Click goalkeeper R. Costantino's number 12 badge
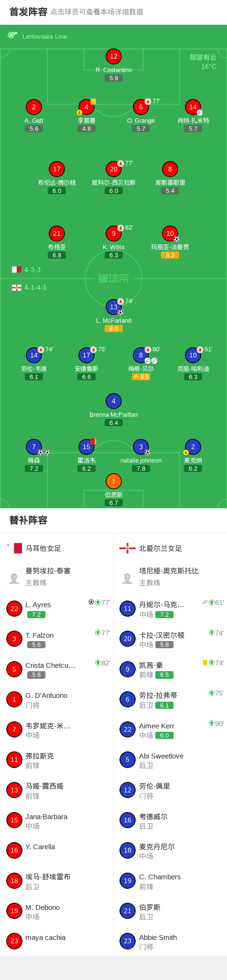The height and width of the screenshot is (980, 227). pyautogui.click(x=114, y=56)
